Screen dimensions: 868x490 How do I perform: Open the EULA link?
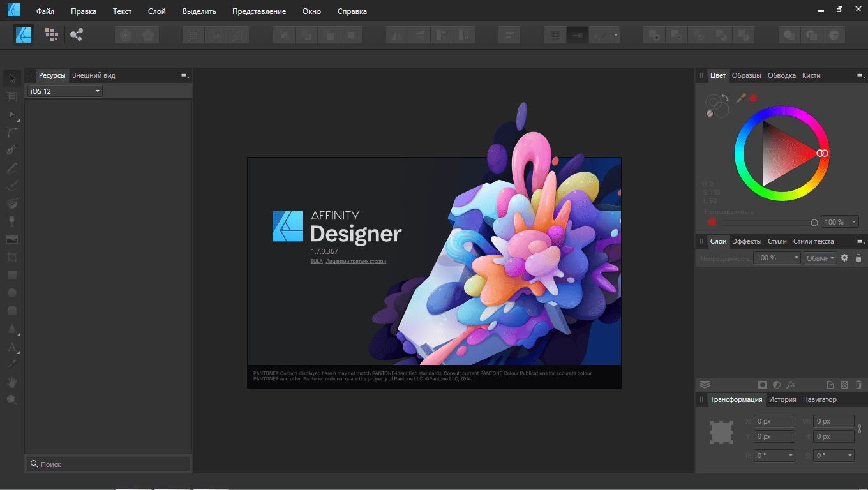(x=317, y=261)
